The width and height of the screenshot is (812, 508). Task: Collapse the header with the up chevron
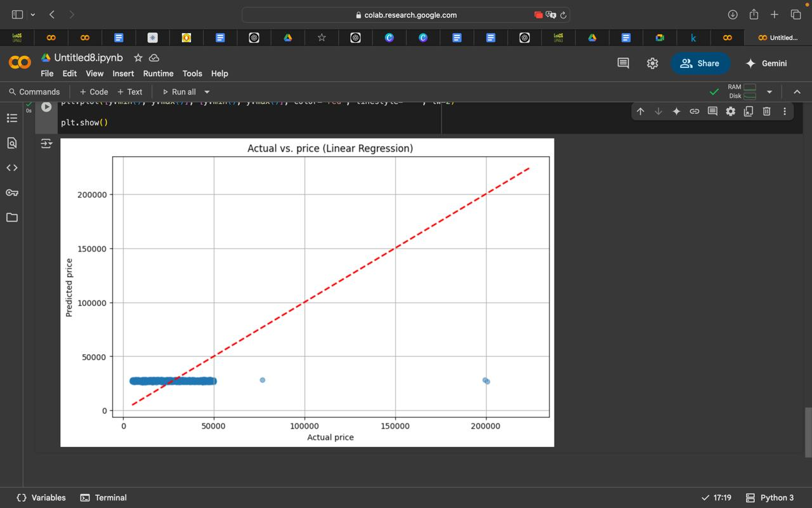pos(797,92)
